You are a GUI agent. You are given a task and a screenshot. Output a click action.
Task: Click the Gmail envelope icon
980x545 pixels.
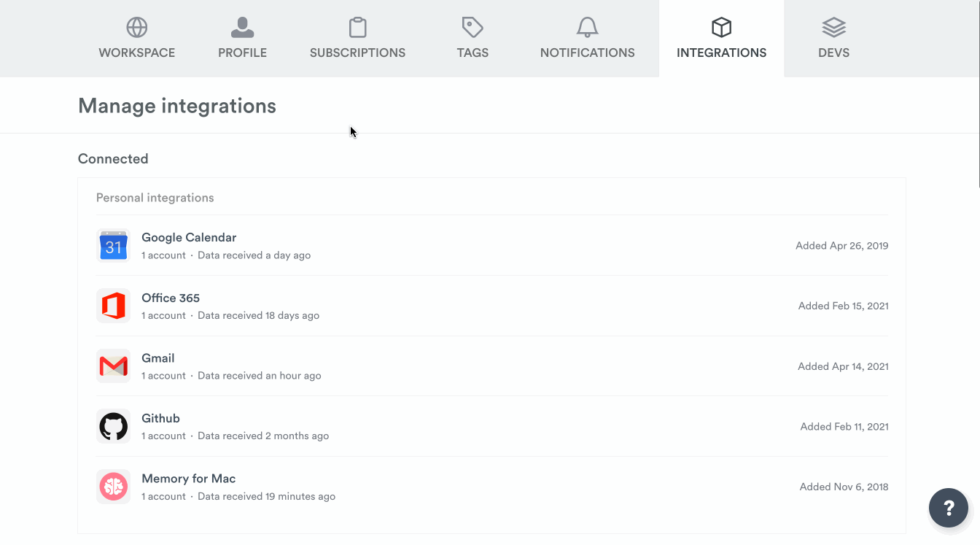[113, 366]
